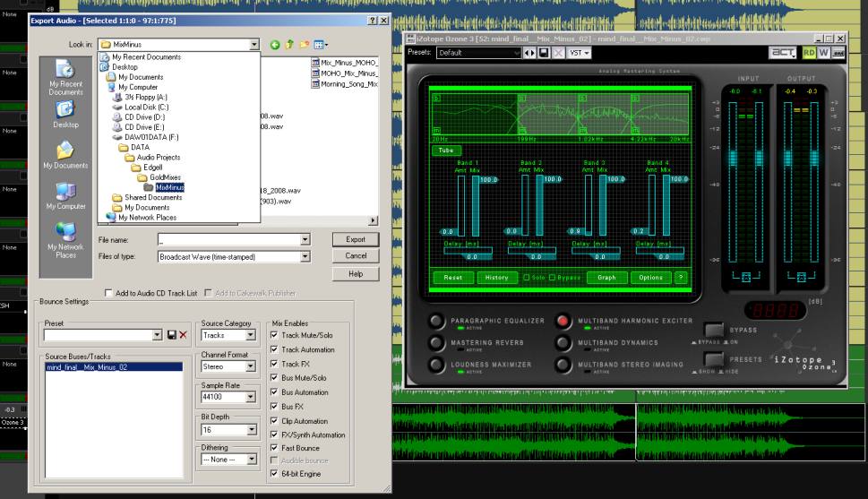Open the Files of type dropdown
The height and width of the screenshot is (499, 868).
tap(305, 256)
